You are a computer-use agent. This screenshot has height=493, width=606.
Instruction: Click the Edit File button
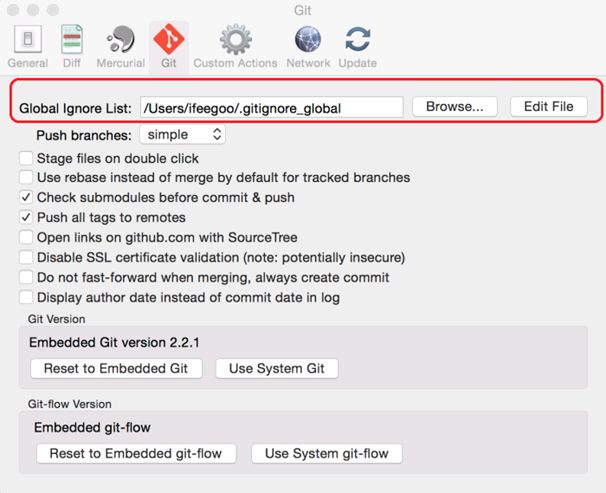coord(549,107)
